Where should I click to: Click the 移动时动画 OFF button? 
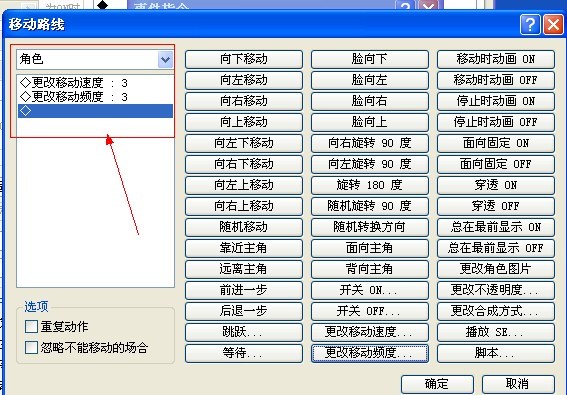[x=496, y=80]
